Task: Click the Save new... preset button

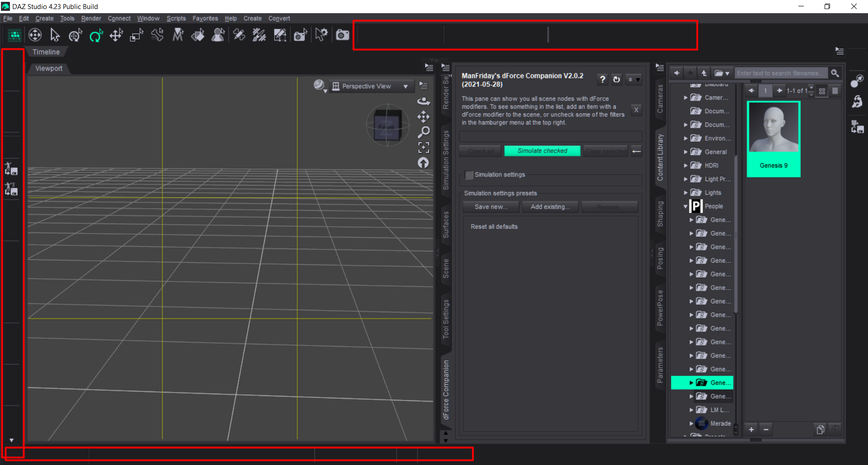Action: pyautogui.click(x=491, y=207)
